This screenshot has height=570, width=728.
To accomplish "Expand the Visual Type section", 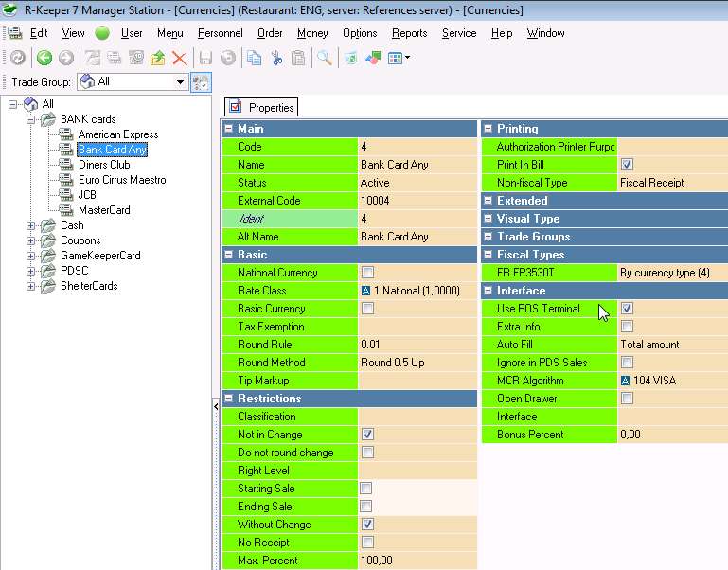I will coord(488,219).
